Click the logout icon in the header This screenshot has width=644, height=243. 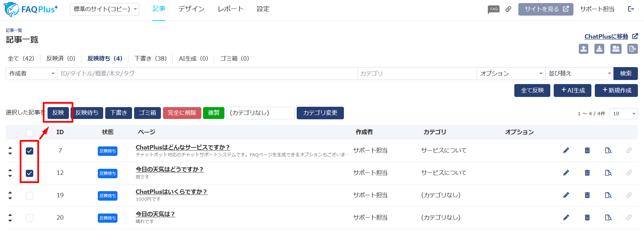click(x=631, y=9)
